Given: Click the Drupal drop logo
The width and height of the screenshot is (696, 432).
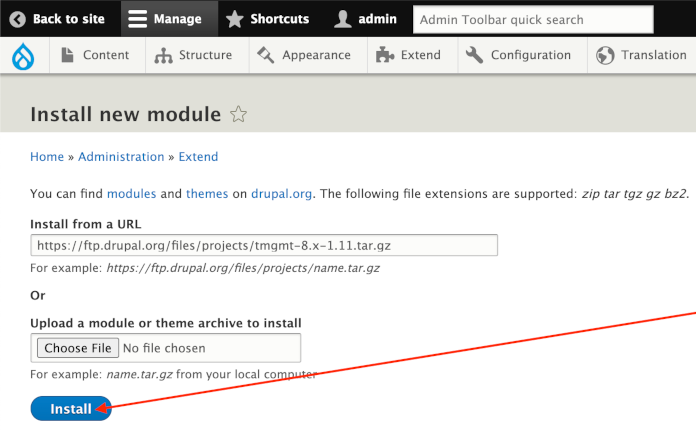Looking at the screenshot, I should click(x=23, y=56).
